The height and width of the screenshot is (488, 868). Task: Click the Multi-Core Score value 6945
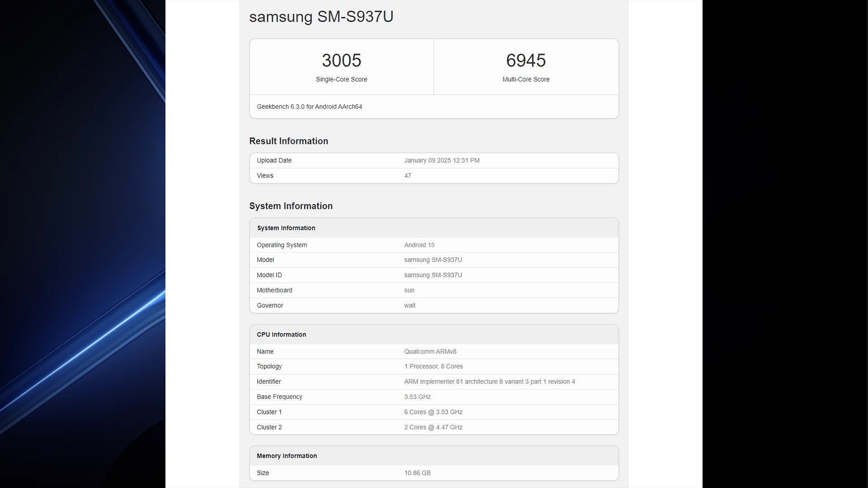tap(526, 60)
